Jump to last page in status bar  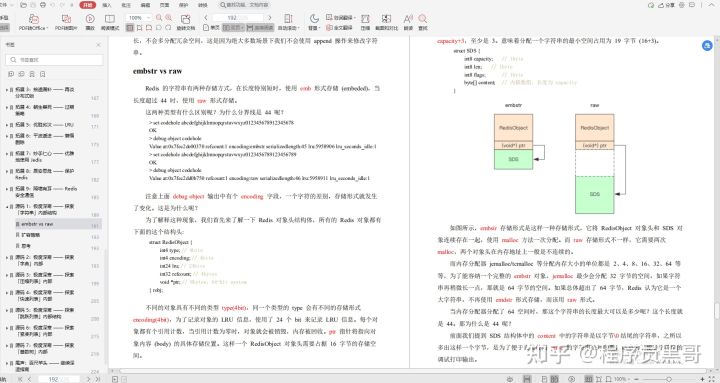[x=98, y=379]
